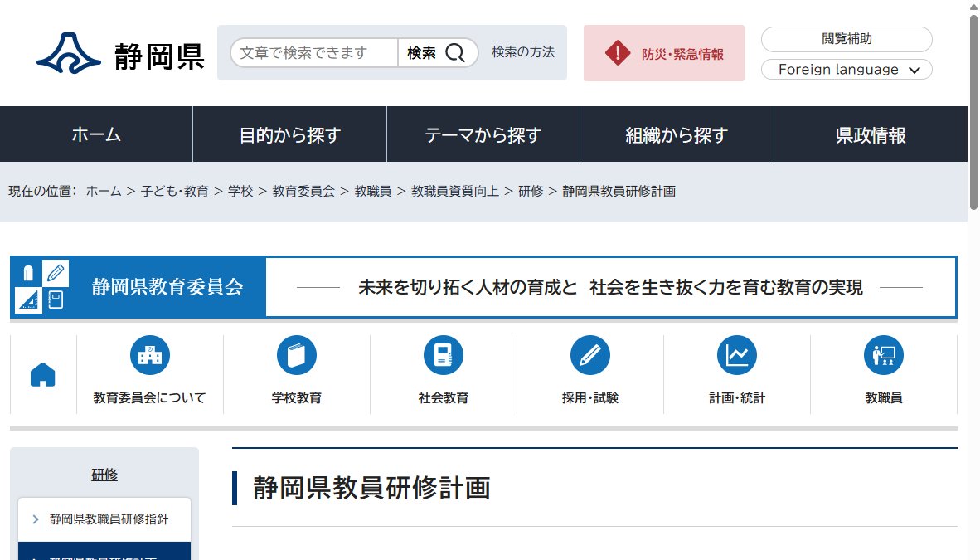The image size is (980, 560).
Task: Go to 子ども・教育 breadcrumb link
Action: pos(174,192)
